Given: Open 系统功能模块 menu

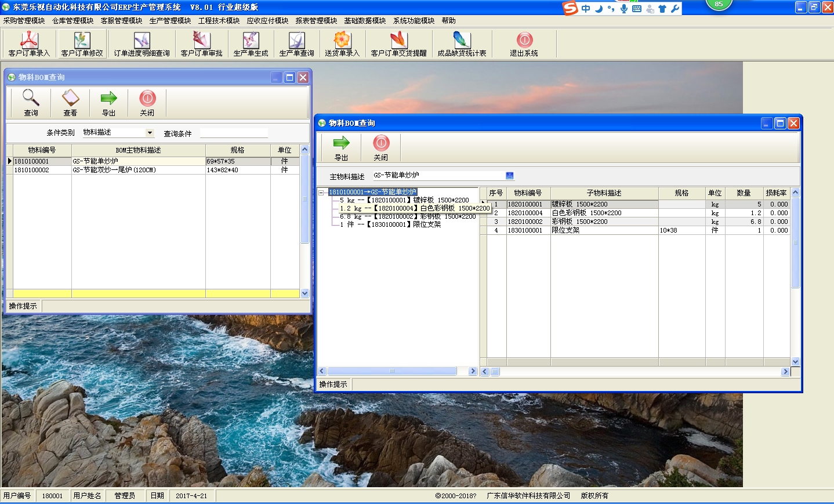Looking at the screenshot, I should (414, 20).
